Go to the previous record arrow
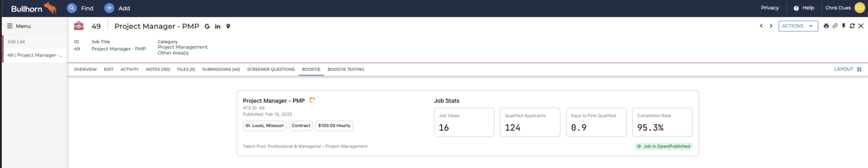Viewport: 868px width, 168px height. 761,26
